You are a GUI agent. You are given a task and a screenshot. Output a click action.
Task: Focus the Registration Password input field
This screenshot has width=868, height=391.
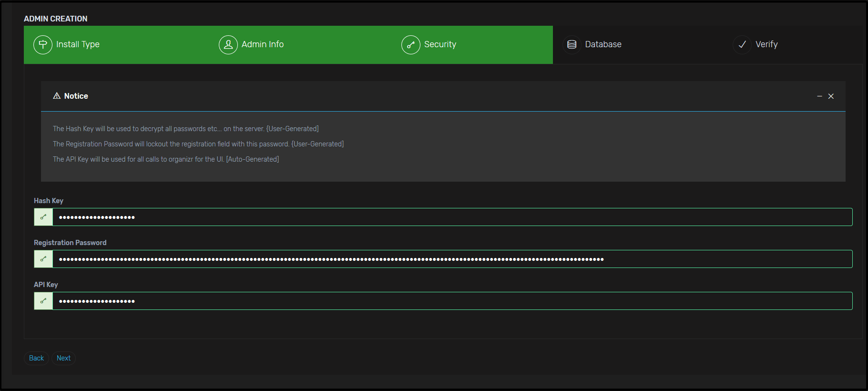click(452, 259)
